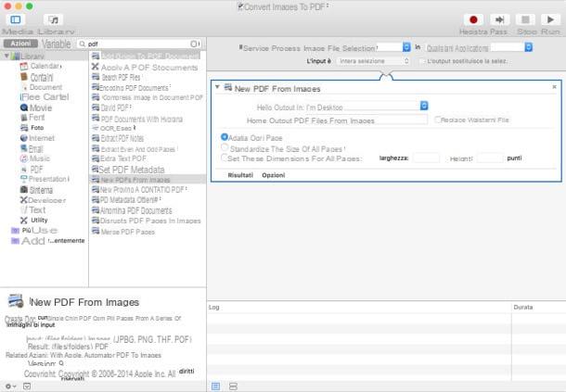Select the Foto category icon
The height and width of the screenshot is (392, 566).
(x=24, y=128)
